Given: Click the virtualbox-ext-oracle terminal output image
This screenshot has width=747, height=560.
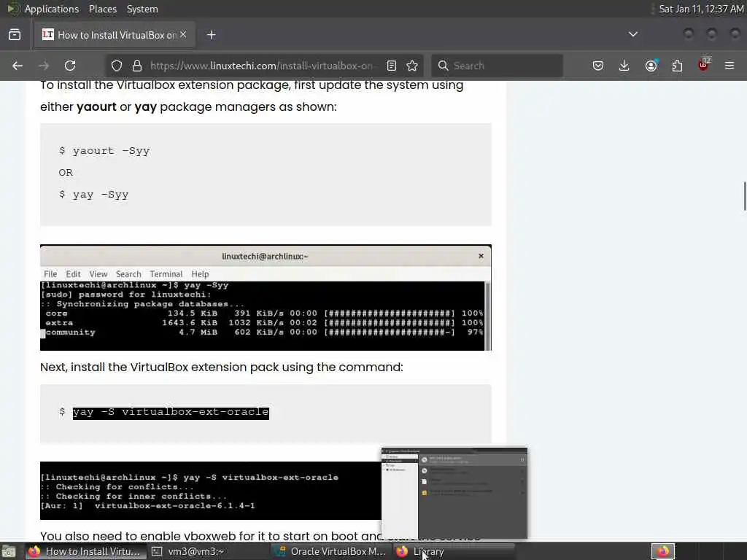Looking at the screenshot, I should click(x=211, y=491).
